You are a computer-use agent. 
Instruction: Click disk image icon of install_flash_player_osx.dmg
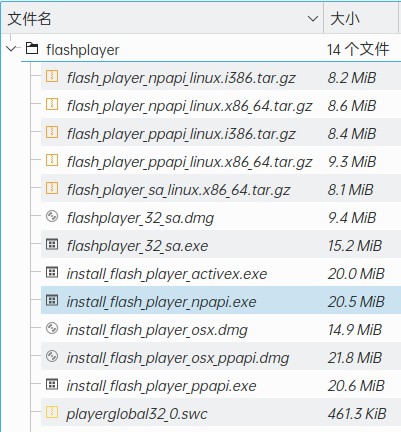(52, 329)
